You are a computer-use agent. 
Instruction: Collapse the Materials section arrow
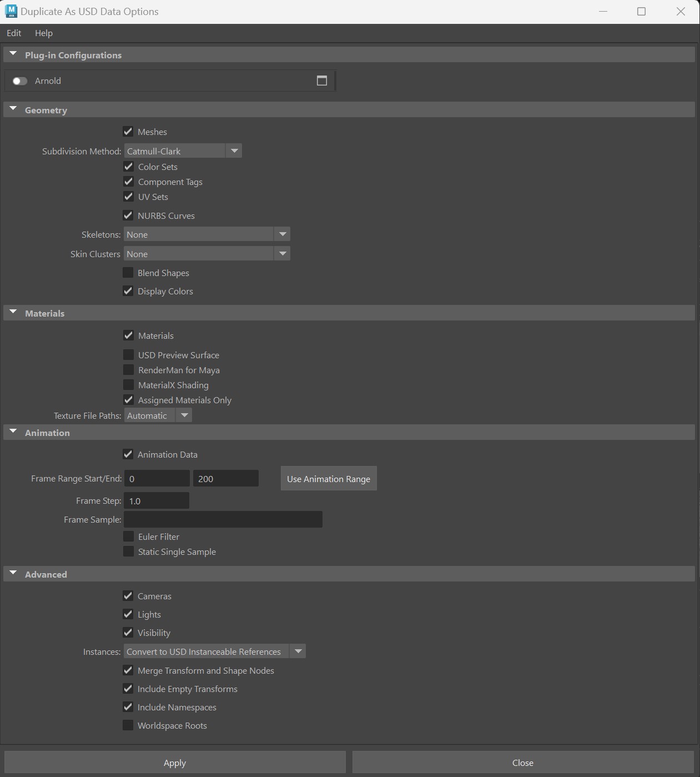coord(13,312)
